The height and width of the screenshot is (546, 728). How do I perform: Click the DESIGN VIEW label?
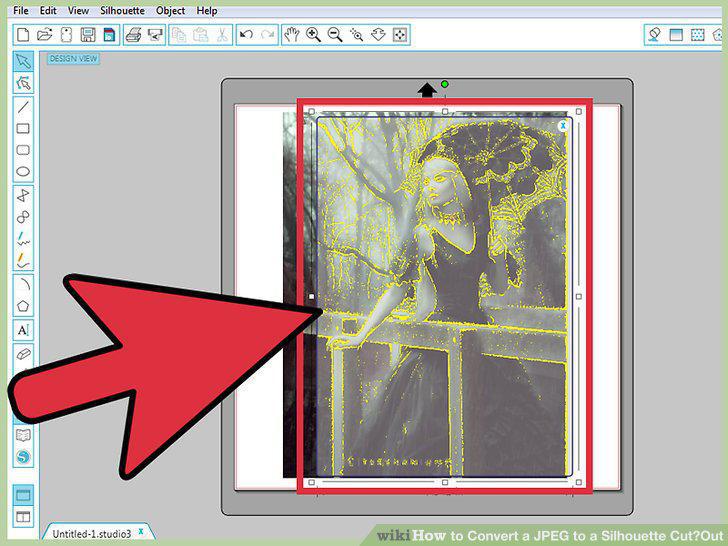73,58
